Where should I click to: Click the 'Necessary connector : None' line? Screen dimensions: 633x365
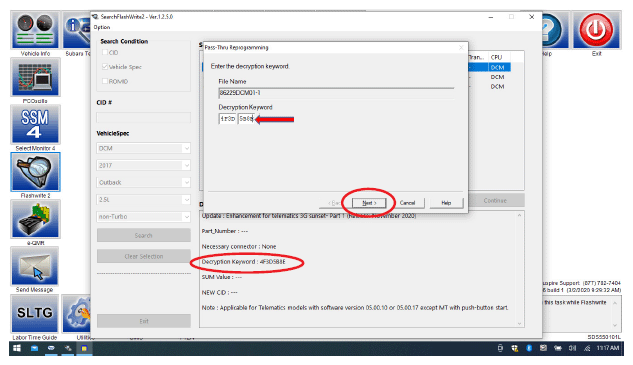[x=239, y=246]
